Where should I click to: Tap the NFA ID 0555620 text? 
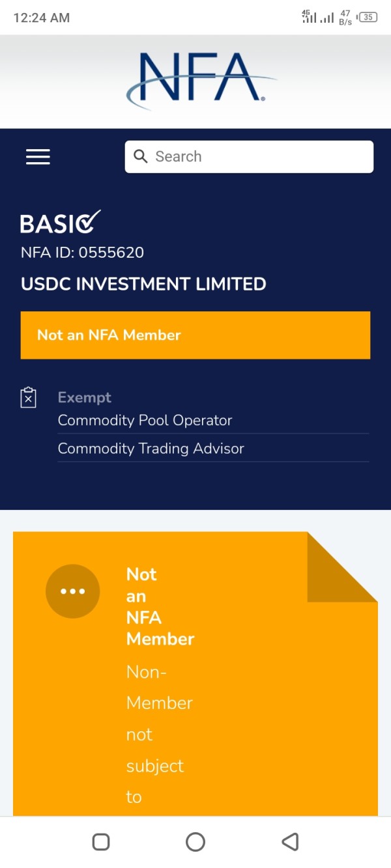pos(82,253)
